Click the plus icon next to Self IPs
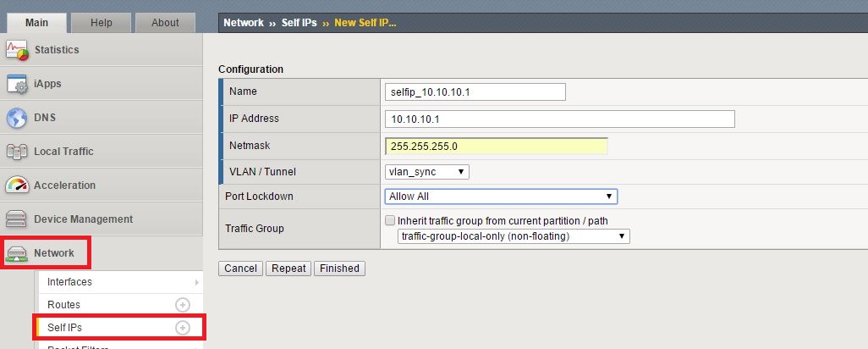868x349 pixels. (x=182, y=327)
